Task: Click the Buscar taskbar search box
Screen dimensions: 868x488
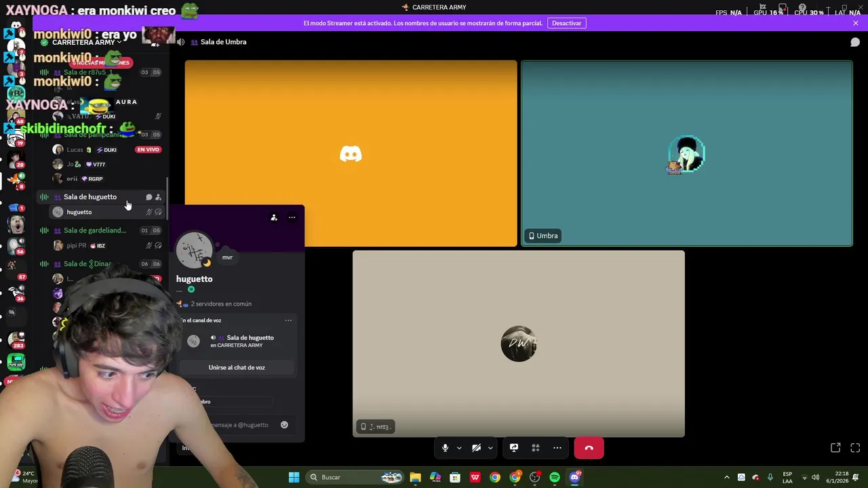Action: (x=355, y=477)
